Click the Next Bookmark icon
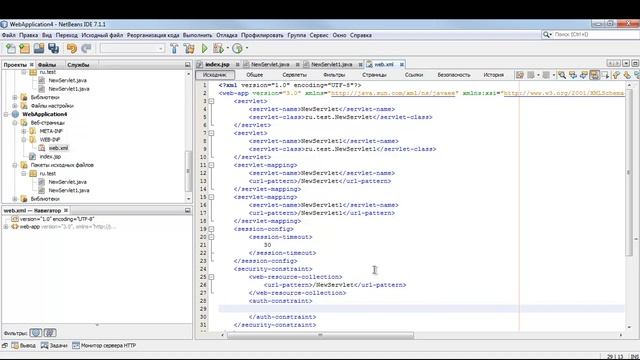 [x=627, y=75]
